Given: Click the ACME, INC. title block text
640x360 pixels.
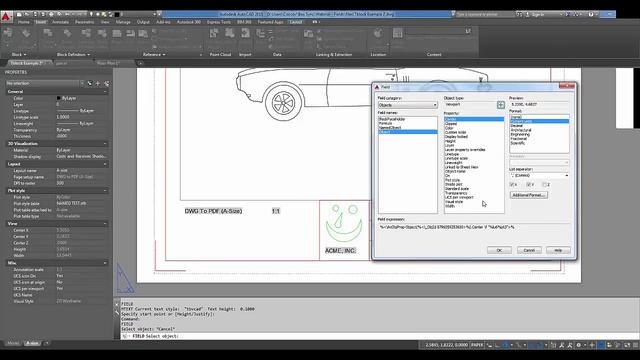Looking at the screenshot, I should [340, 251].
